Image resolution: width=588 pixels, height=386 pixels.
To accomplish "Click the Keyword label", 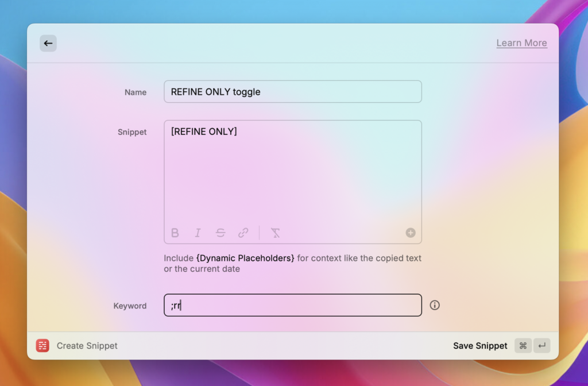I will [x=130, y=306].
